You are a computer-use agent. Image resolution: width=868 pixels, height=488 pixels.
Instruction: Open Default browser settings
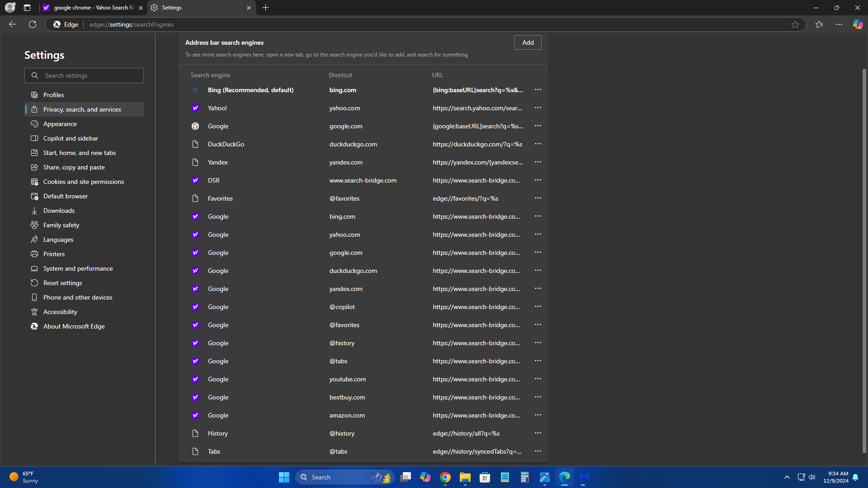coord(84,196)
